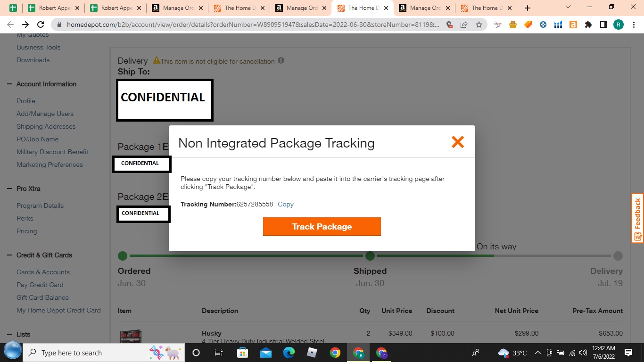Close the active Home Depot tab
The height and width of the screenshot is (362, 644).
coord(386,8)
